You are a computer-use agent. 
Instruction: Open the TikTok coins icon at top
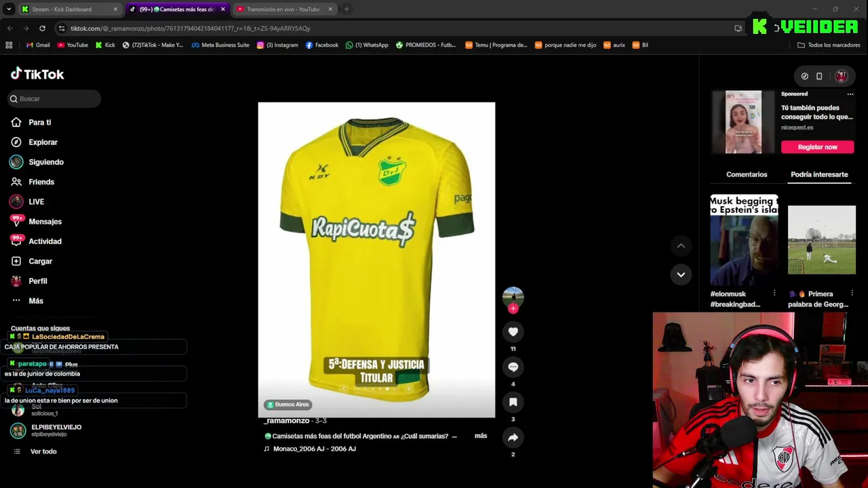804,76
